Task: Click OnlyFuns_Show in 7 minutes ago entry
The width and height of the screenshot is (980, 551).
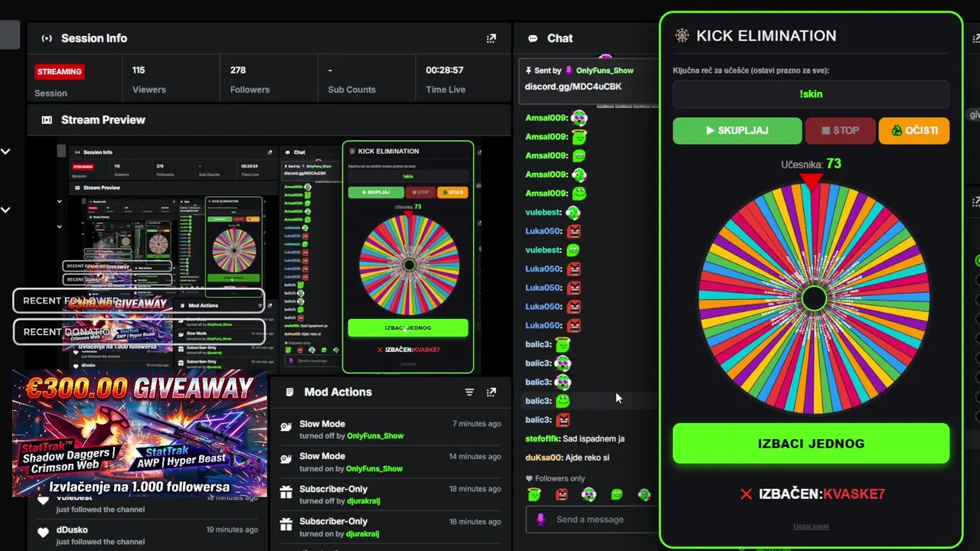Action: click(x=375, y=436)
